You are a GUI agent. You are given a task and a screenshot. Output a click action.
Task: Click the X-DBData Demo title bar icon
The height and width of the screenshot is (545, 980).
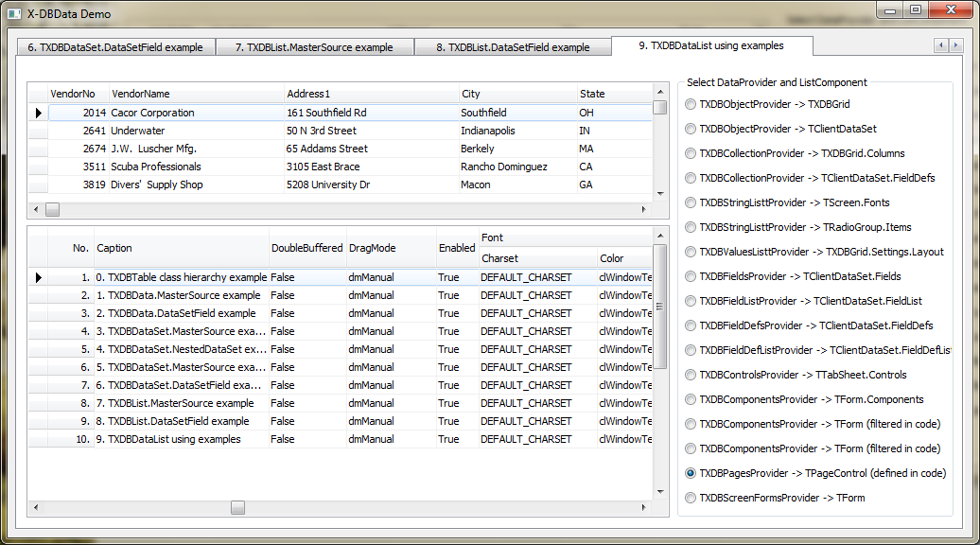pyautogui.click(x=14, y=14)
